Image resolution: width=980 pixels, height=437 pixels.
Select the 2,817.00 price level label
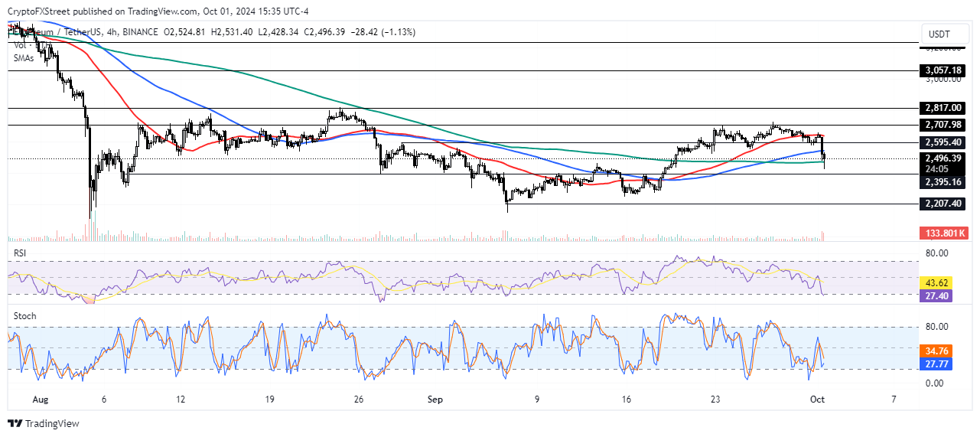point(941,109)
